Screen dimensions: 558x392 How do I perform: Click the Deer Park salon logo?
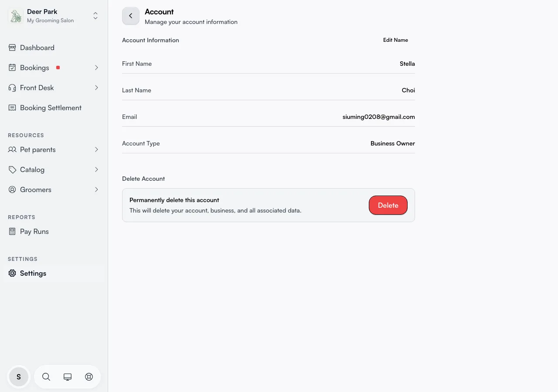click(x=16, y=16)
